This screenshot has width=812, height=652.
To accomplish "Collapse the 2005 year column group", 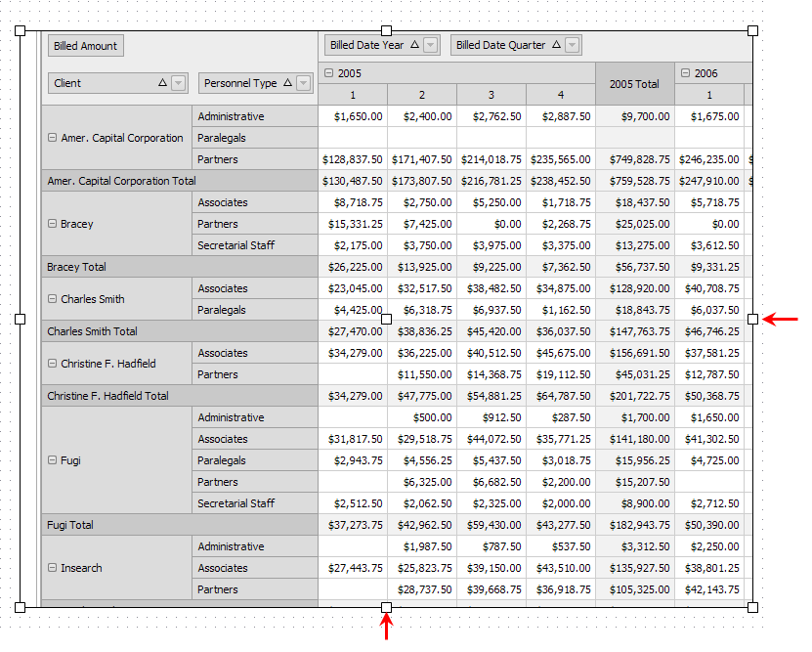I will [328, 73].
